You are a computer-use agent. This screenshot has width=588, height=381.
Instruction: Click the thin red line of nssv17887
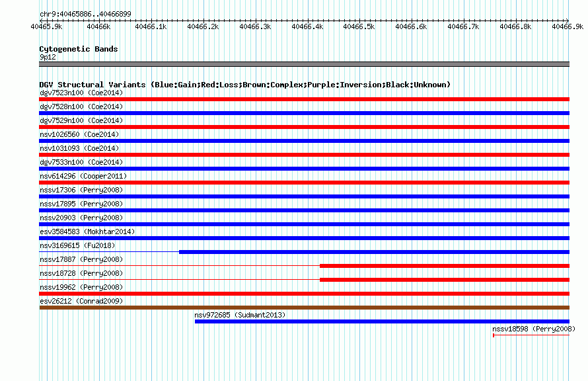click(x=179, y=265)
